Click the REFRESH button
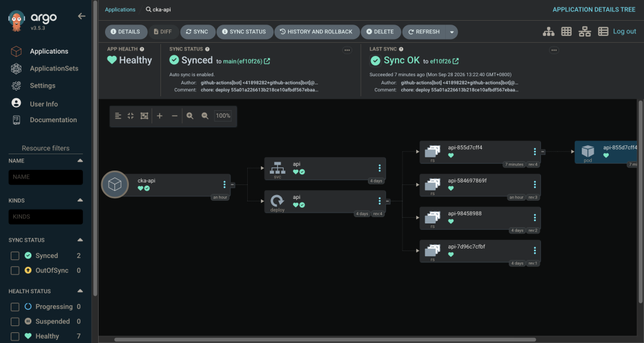Viewport: 644px width, 343px height. tap(425, 31)
